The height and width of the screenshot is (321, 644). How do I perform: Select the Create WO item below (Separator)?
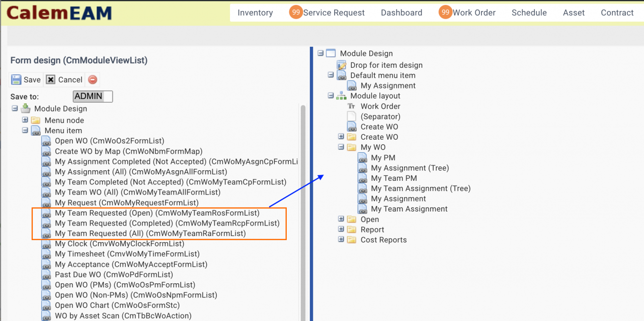click(x=379, y=127)
